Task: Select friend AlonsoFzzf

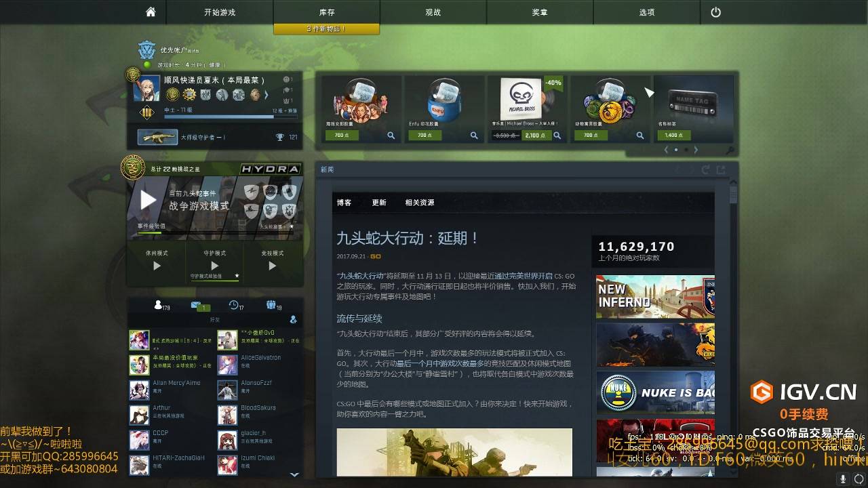Action: pos(260,390)
